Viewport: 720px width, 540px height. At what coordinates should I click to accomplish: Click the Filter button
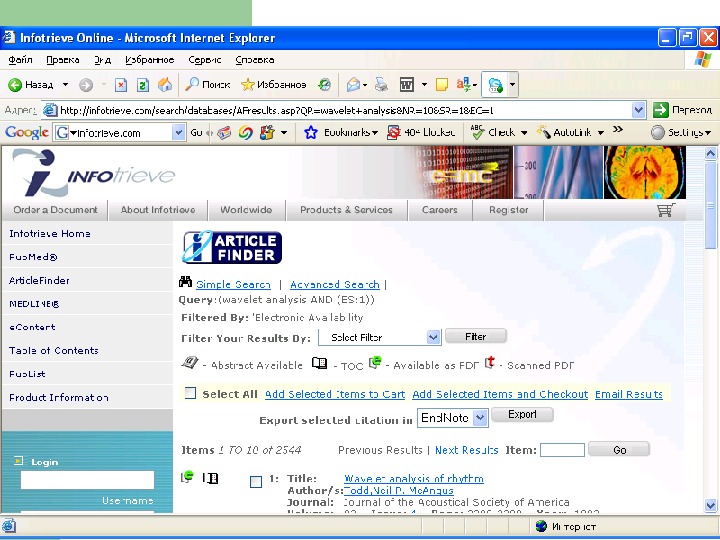click(476, 337)
